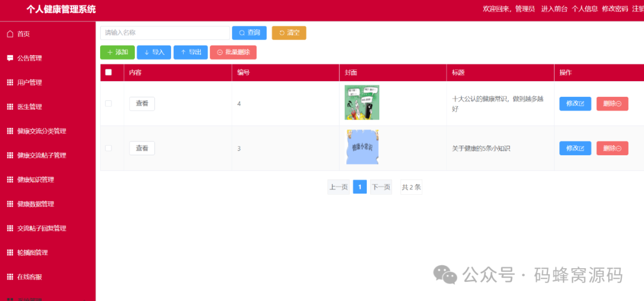Click 查看 button in row 3
Image resolution: width=644 pixels, height=301 pixels.
tap(142, 148)
